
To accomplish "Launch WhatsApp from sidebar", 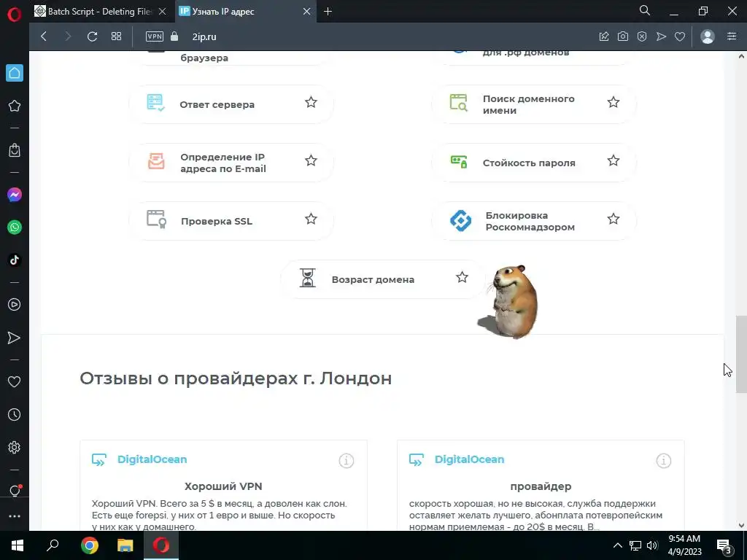I will click(x=15, y=227).
